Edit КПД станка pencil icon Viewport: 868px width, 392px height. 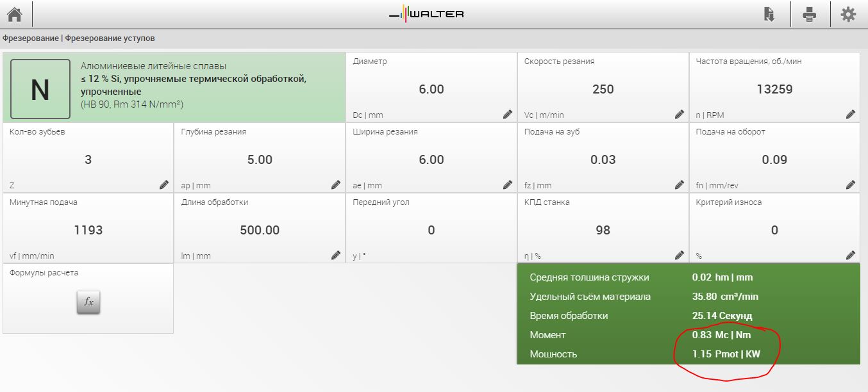coord(680,255)
